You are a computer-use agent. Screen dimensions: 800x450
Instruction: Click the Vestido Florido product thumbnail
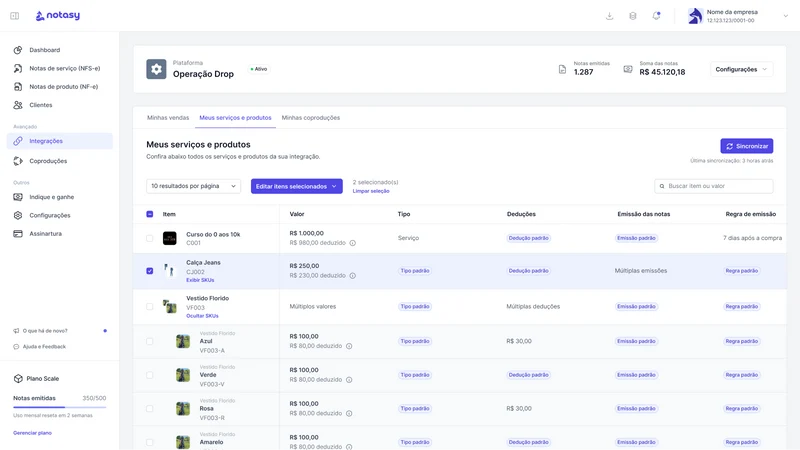tap(169, 306)
